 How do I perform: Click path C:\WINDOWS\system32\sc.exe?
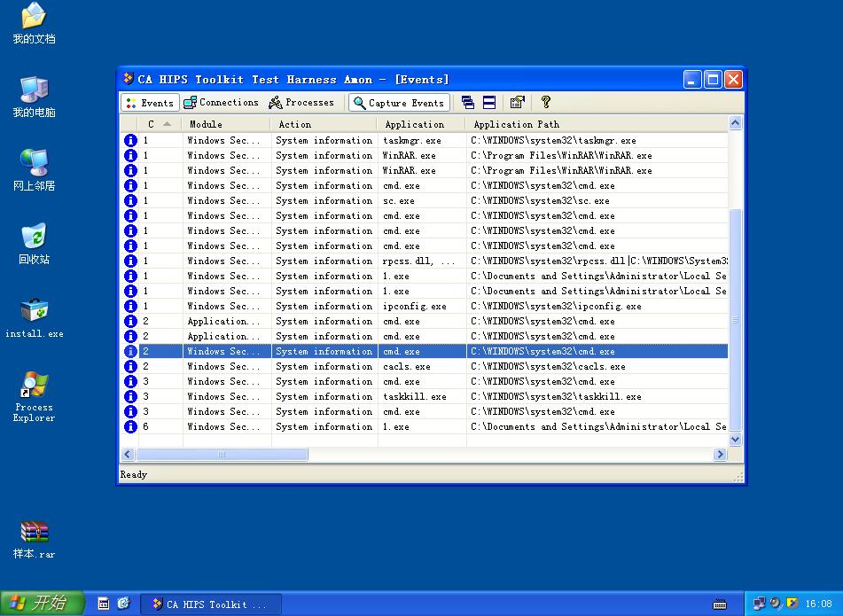tap(541, 200)
